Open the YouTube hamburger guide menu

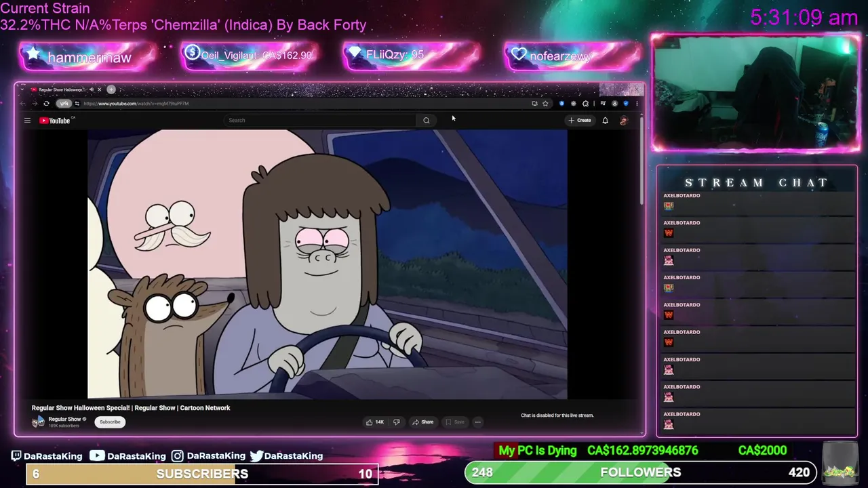(27, 121)
